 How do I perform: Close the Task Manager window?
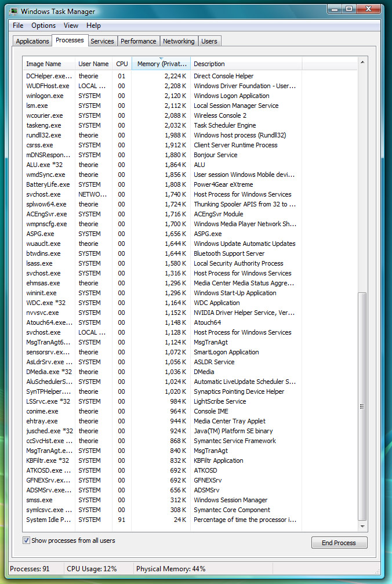tap(368, 9)
